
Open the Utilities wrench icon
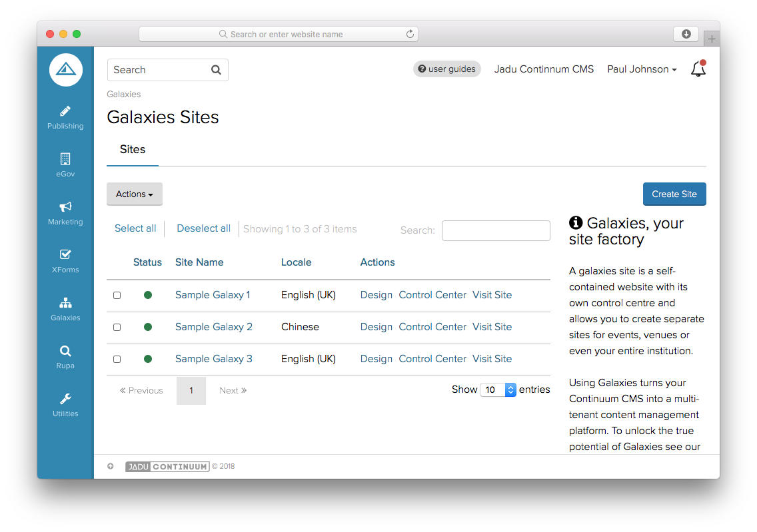[x=65, y=399]
